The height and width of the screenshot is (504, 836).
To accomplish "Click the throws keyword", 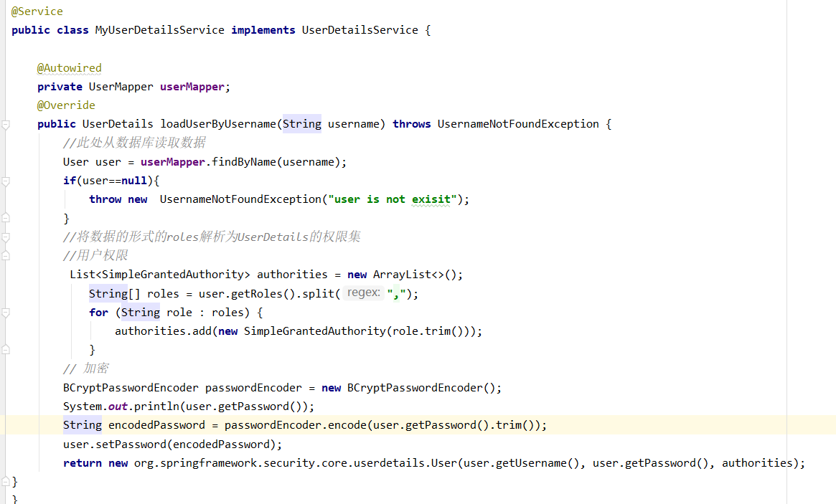I will point(412,124).
